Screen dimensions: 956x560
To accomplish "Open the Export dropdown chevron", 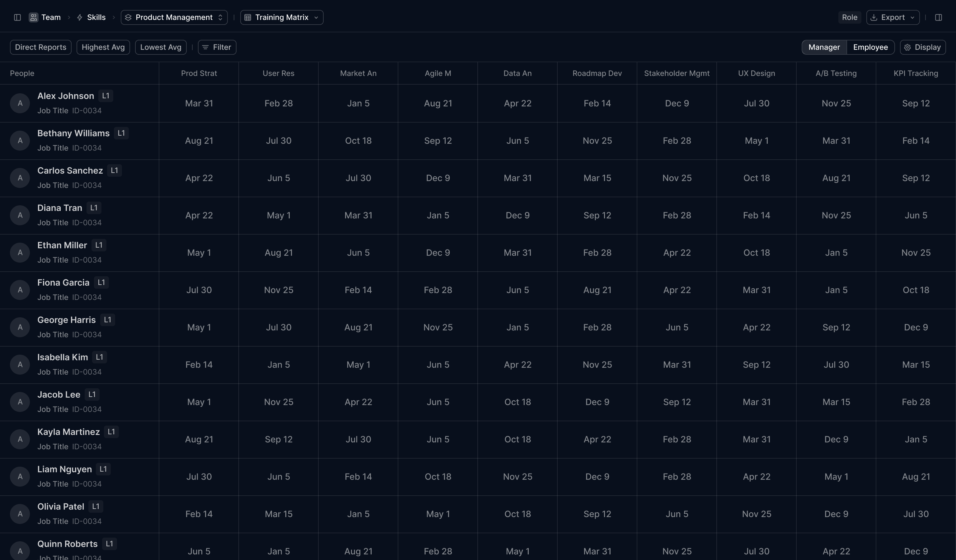I will coord(912,17).
